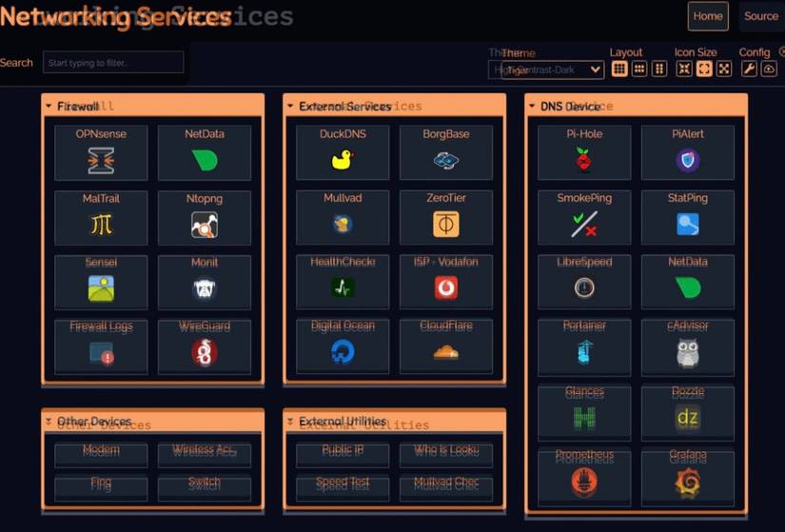Open the Public IP utility

click(x=343, y=454)
